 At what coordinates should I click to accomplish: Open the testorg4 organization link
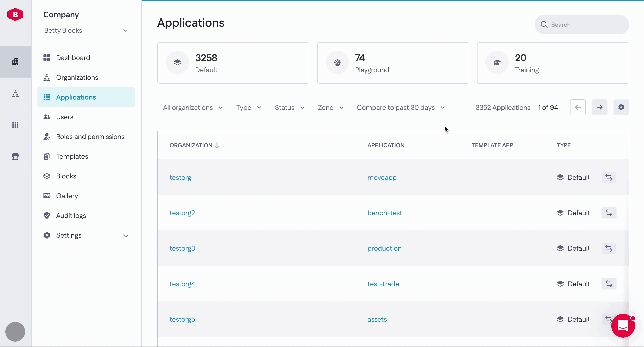(182, 284)
